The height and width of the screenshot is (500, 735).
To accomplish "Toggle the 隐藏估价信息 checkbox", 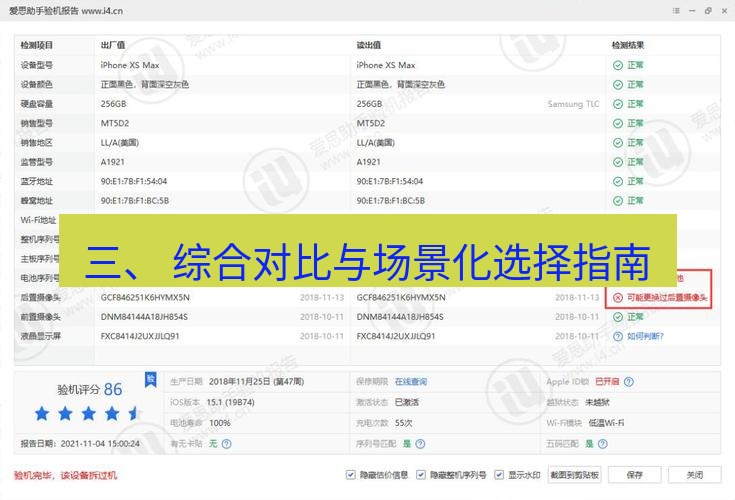I will point(350,475).
